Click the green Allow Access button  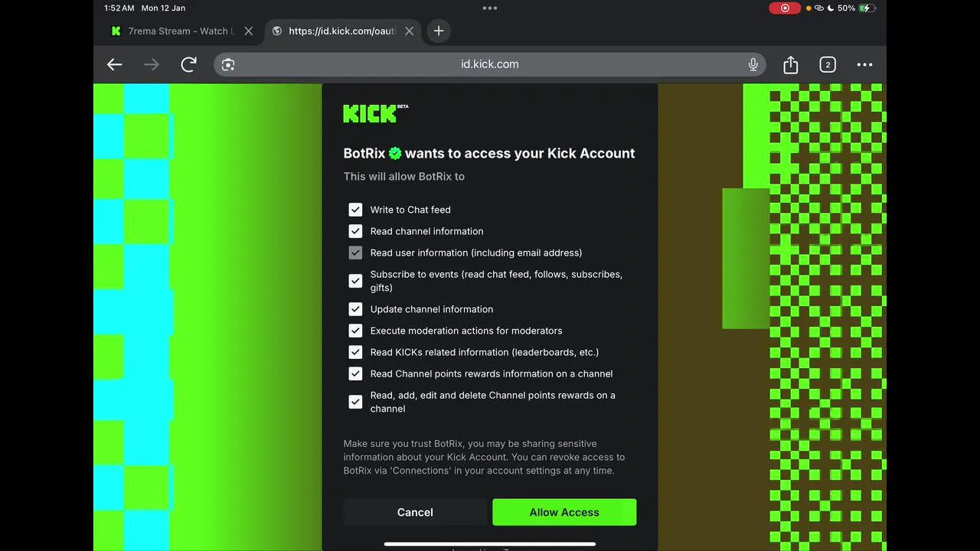[564, 513]
